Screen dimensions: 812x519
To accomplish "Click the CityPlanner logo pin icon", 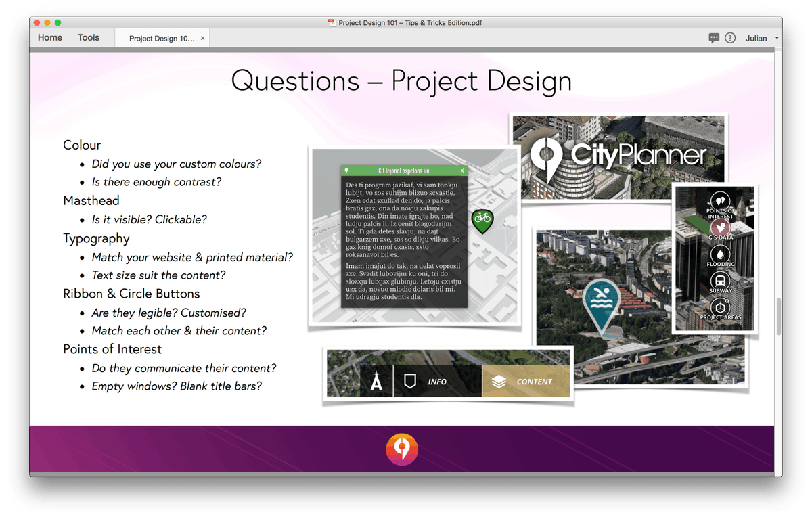I will point(547,161).
